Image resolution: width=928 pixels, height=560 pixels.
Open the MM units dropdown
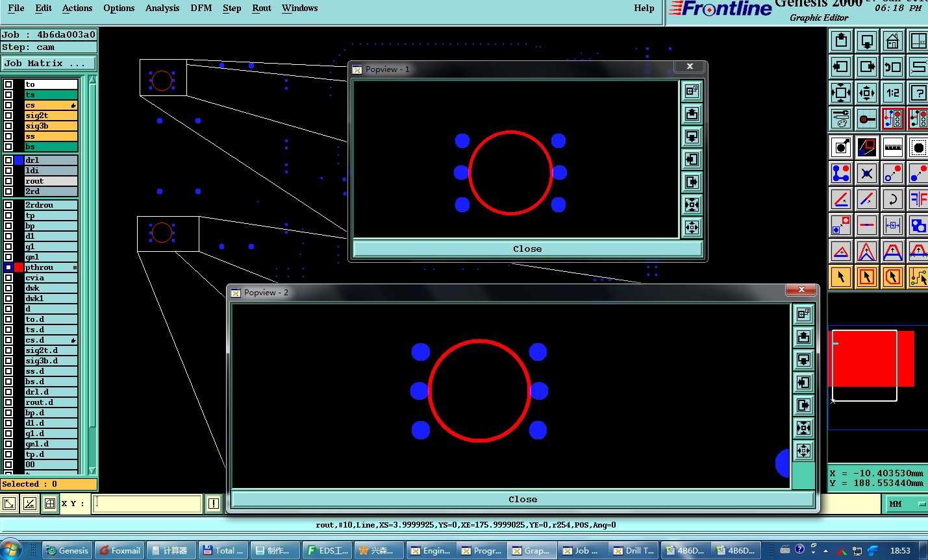[906, 504]
